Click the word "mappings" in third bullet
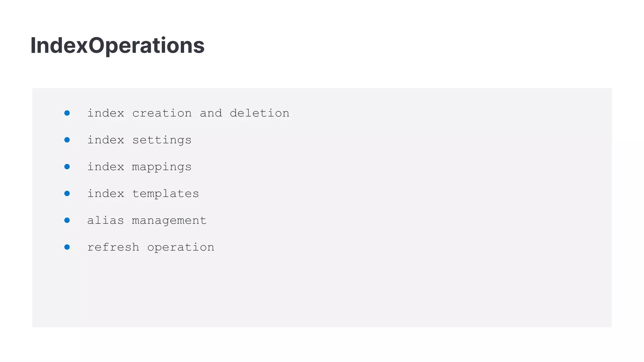The width and height of the screenshot is (644, 362). [162, 167]
